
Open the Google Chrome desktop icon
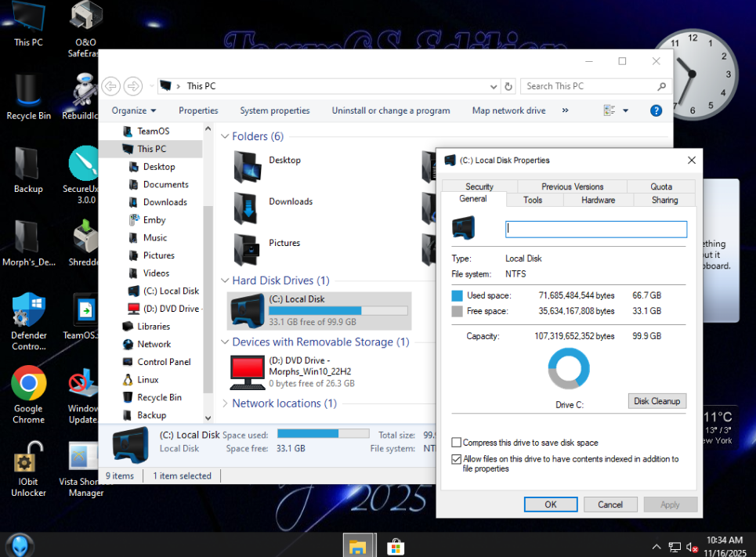(28, 384)
